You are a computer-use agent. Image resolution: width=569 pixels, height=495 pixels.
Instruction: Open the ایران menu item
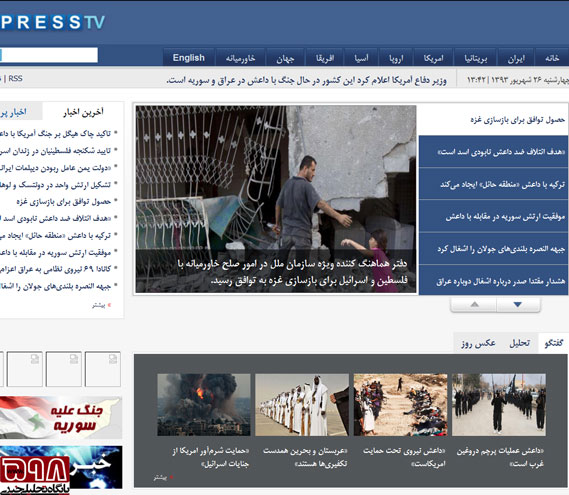tap(516, 58)
